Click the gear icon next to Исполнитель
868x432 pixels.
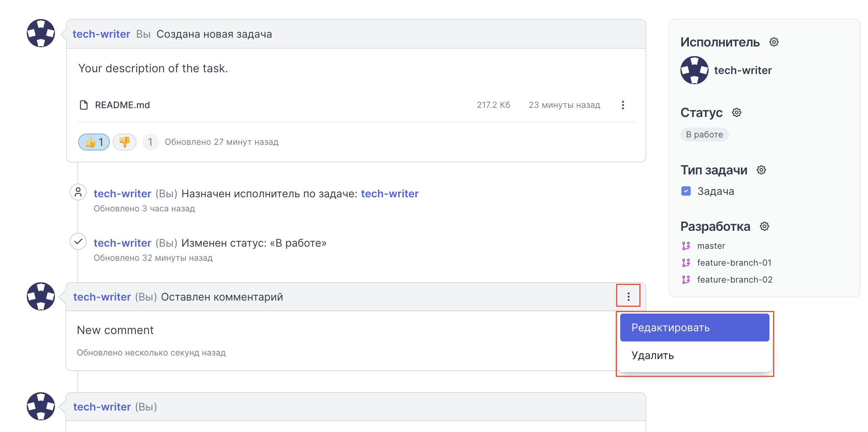coord(774,42)
